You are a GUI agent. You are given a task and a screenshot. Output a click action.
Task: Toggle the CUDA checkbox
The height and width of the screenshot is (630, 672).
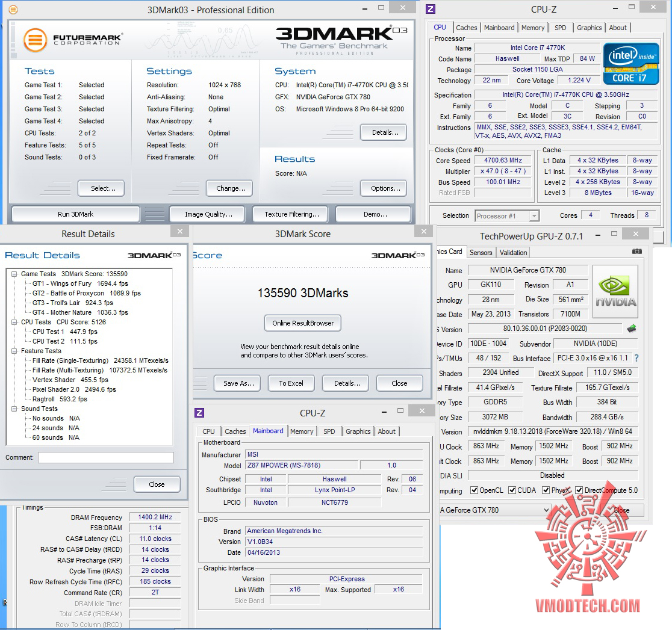tap(512, 490)
